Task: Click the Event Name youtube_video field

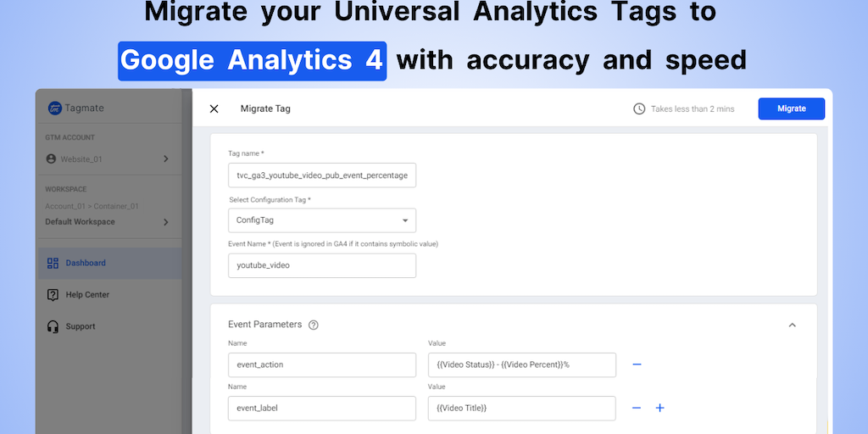Action: [x=322, y=265]
